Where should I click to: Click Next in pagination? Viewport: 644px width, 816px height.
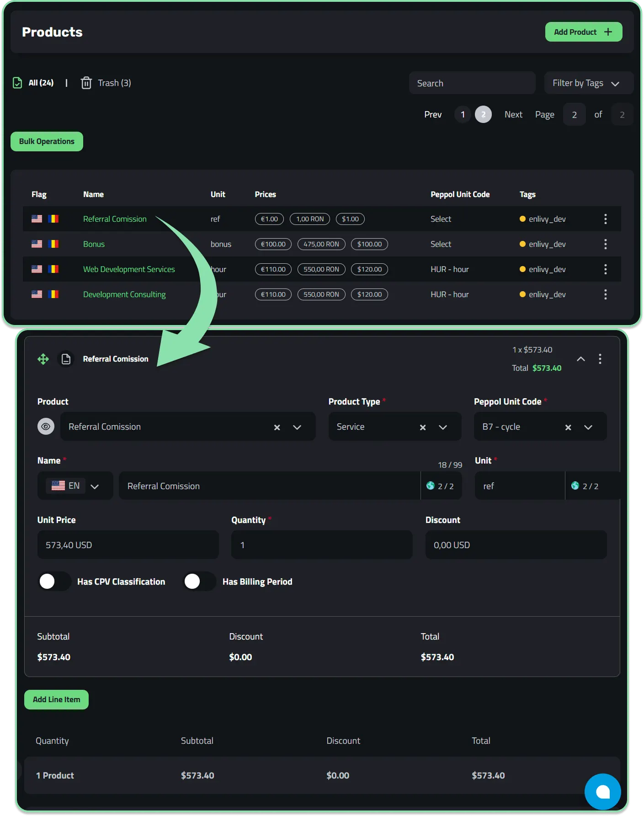pyautogui.click(x=513, y=114)
